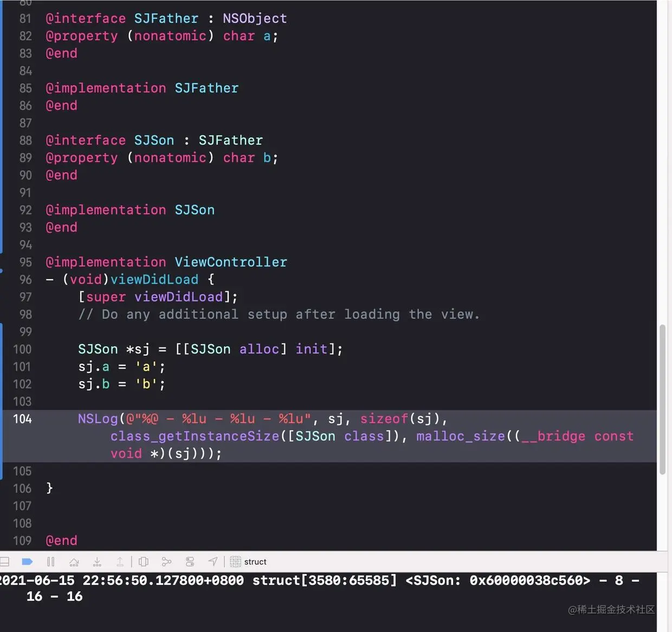Click the property name a on line 82

pos(267,36)
